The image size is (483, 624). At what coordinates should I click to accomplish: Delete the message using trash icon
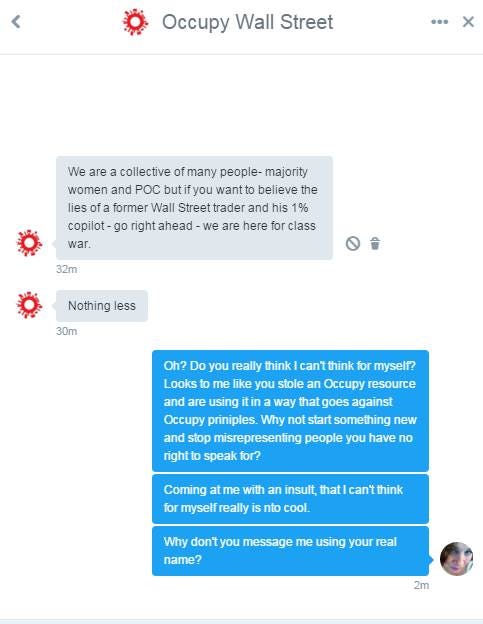click(x=375, y=243)
